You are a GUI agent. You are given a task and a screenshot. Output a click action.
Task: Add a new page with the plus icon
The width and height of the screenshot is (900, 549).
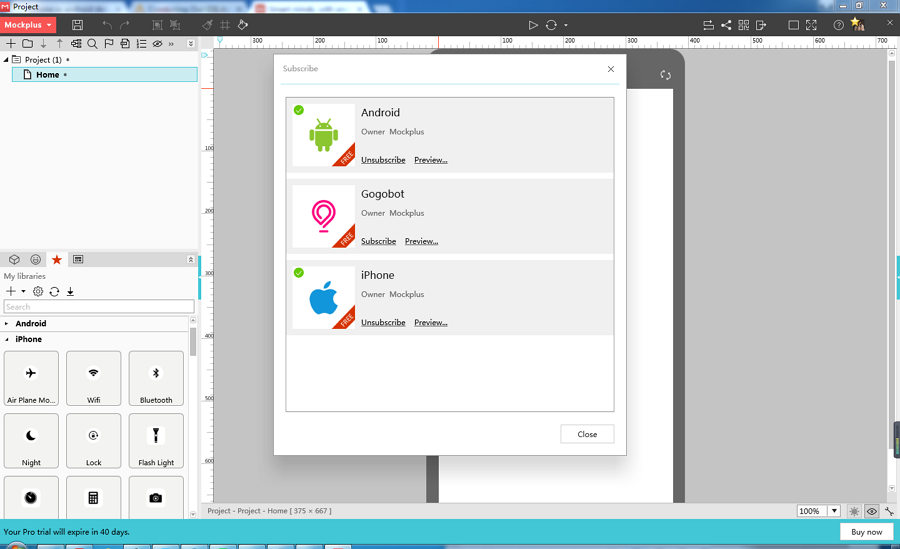10,44
